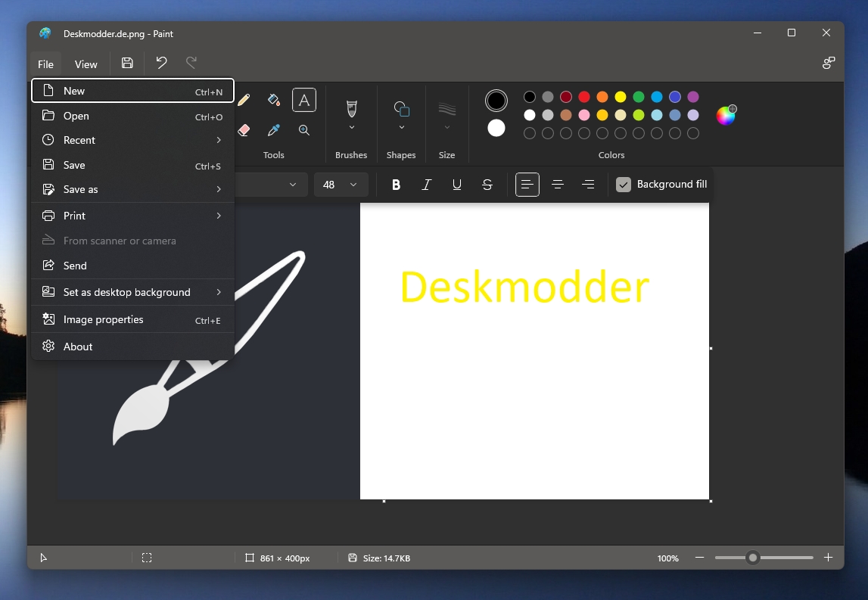Screen dimensions: 868x600
Task: Select the Pencil tool
Action: [x=244, y=100]
